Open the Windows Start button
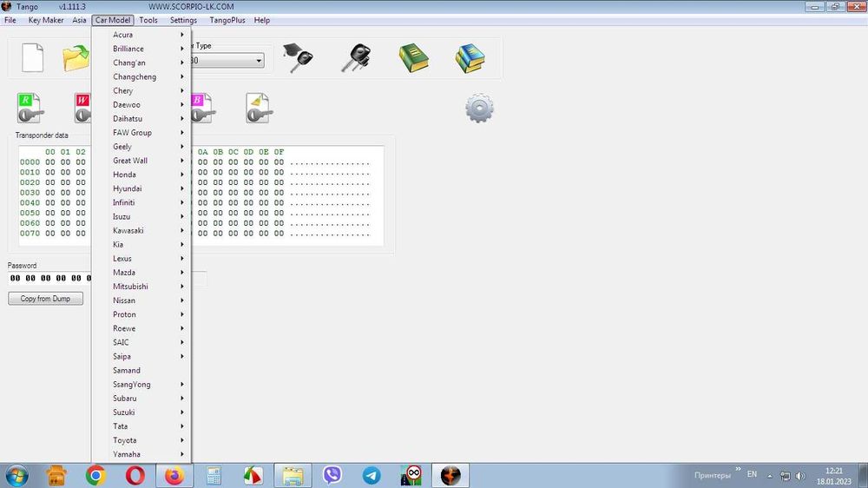 [16, 476]
